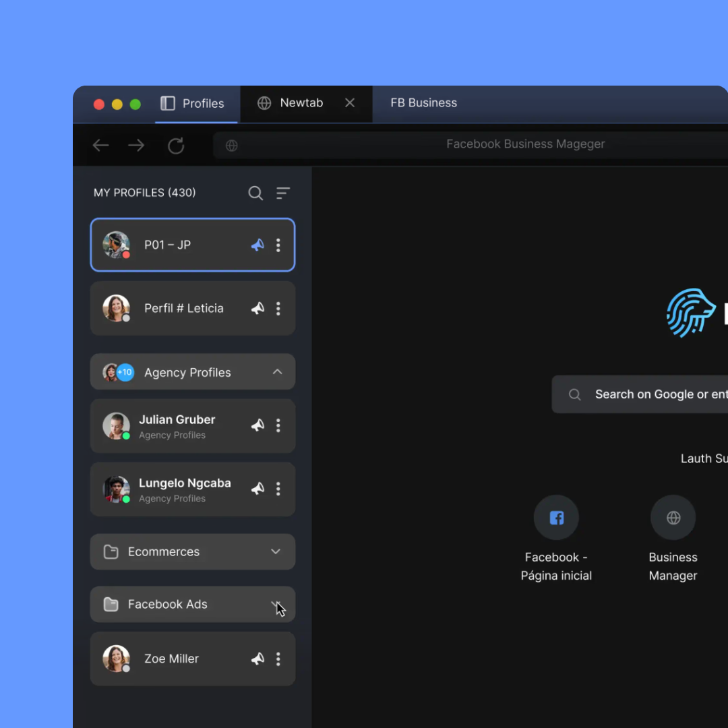Viewport: 728px width, 728px height.
Task: Open the sort/filter icon beside profile search
Action: pos(282,193)
